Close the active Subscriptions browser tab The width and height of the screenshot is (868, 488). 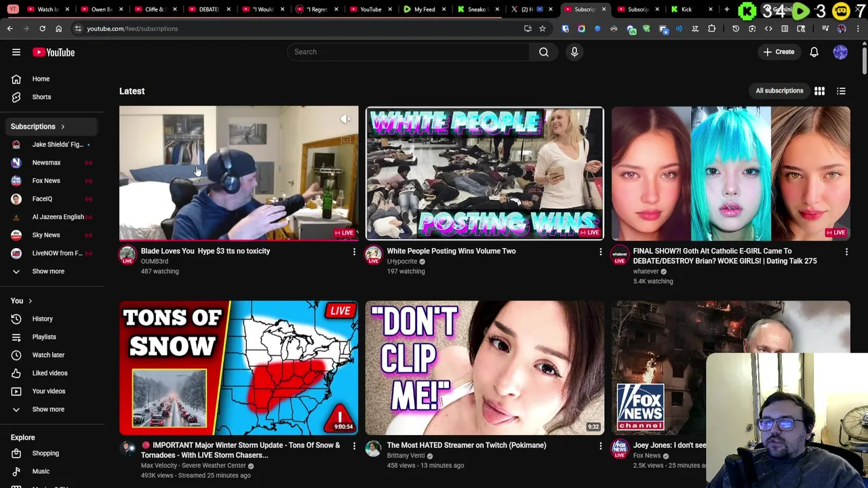click(604, 9)
